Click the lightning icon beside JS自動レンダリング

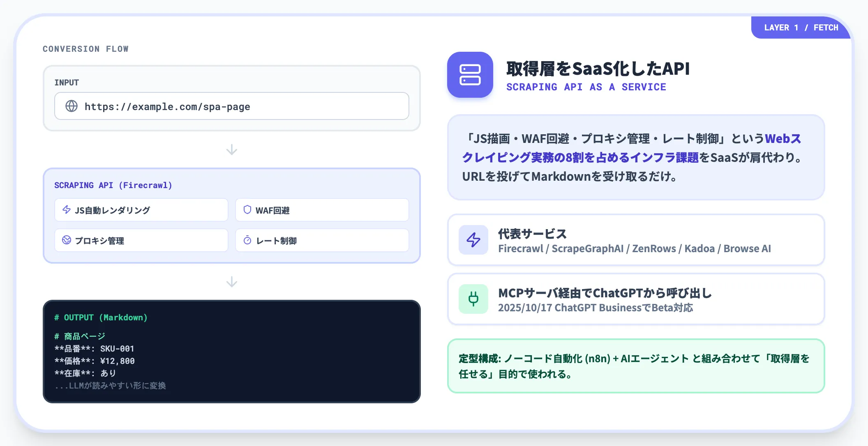67,209
